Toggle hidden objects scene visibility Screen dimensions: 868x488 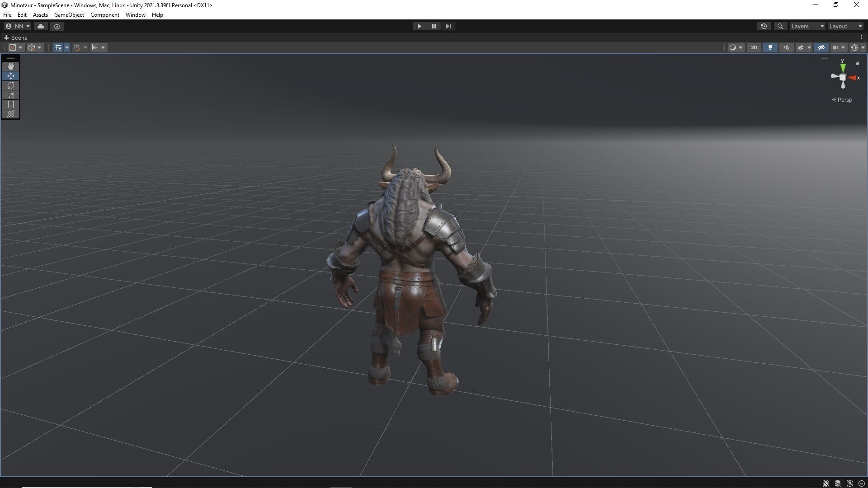click(821, 47)
